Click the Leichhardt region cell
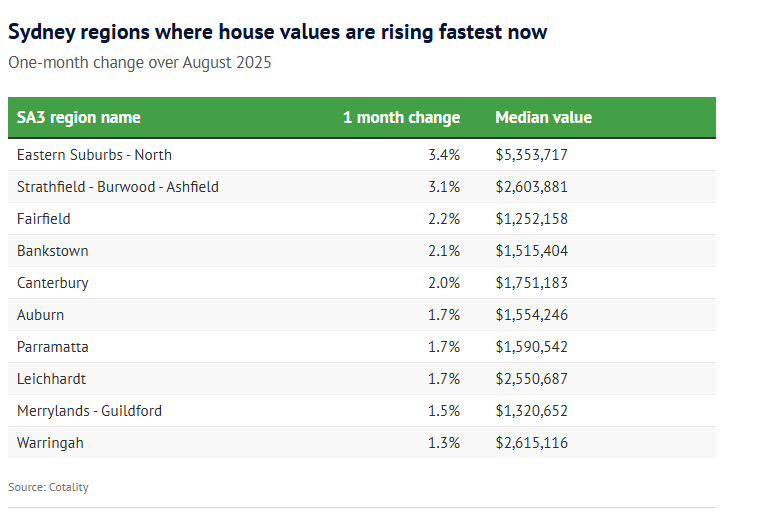Image resolution: width=760 pixels, height=524 pixels. [x=52, y=379]
